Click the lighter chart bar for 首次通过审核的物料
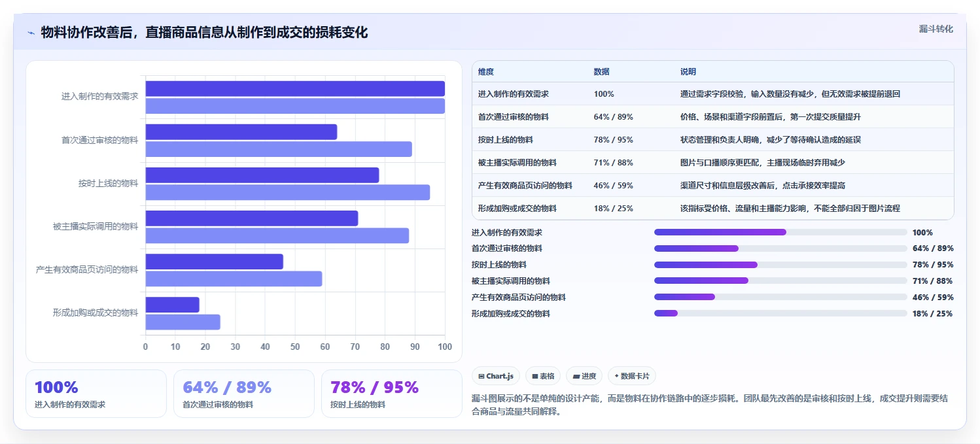The width and height of the screenshot is (980, 444). click(279, 149)
